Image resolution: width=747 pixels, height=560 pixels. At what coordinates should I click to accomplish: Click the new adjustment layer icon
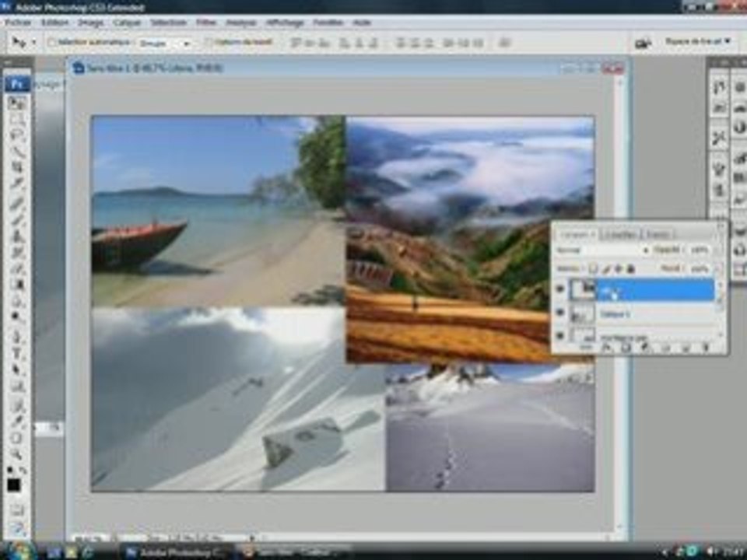[646, 348]
